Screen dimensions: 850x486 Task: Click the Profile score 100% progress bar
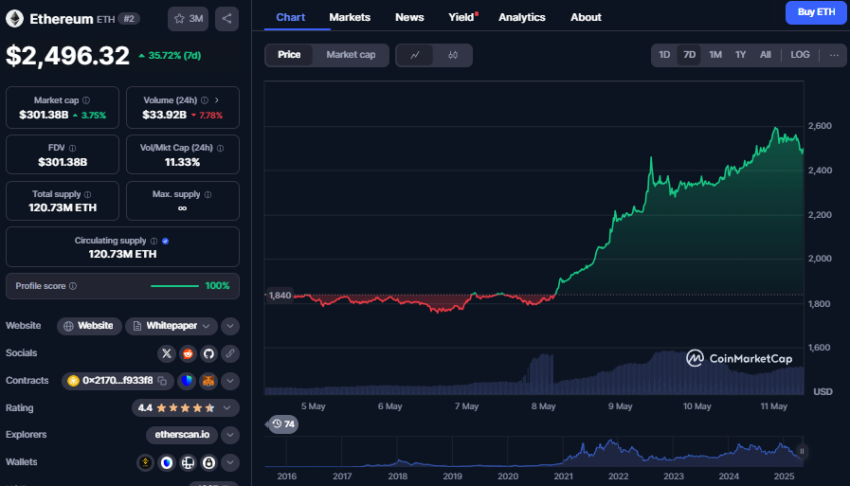(175, 286)
